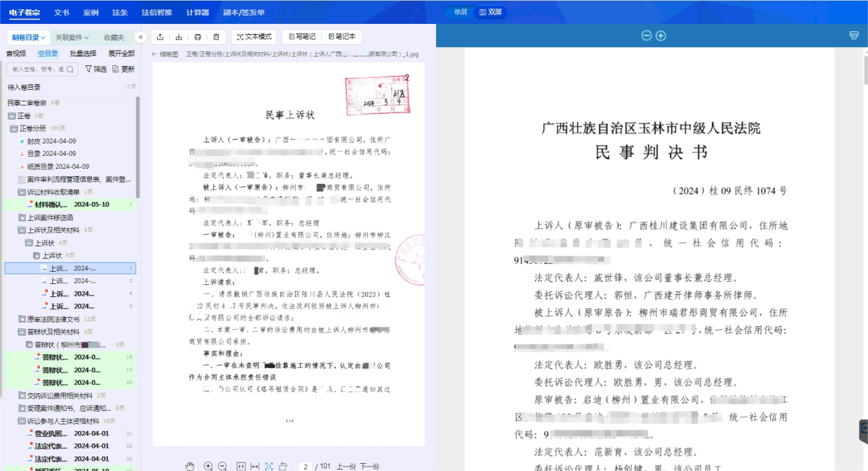868x471 pixels.
Task: Zoom in the right pane with plus icon
Action: click(661, 36)
